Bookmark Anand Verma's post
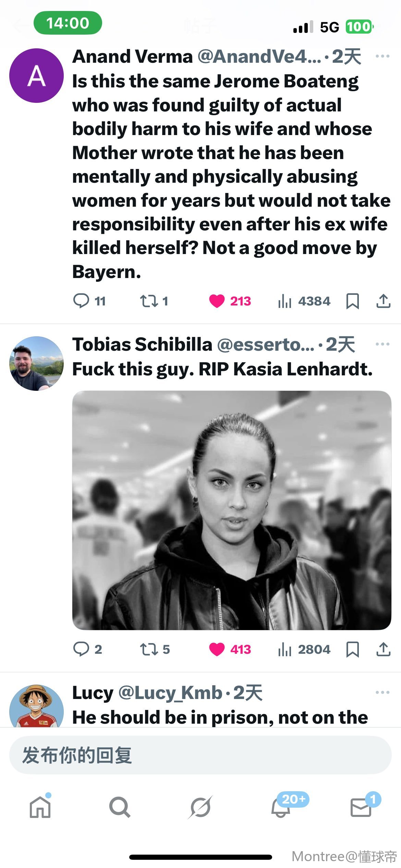The width and height of the screenshot is (401, 868). (x=352, y=301)
